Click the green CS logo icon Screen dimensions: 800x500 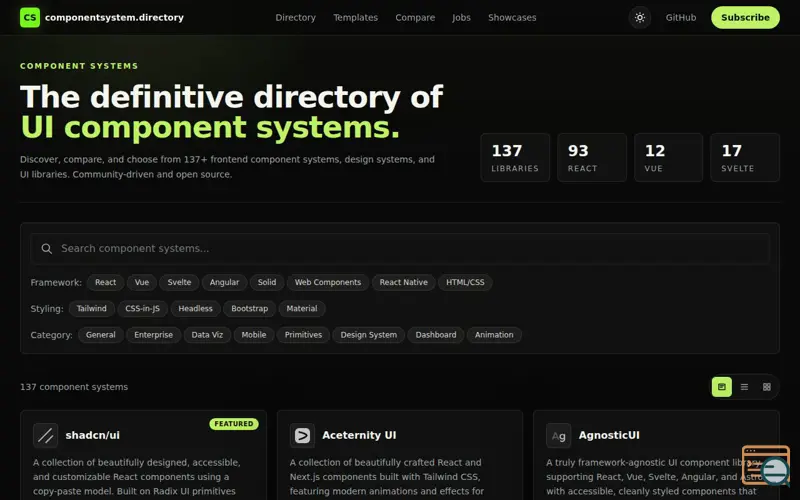(x=30, y=17)
